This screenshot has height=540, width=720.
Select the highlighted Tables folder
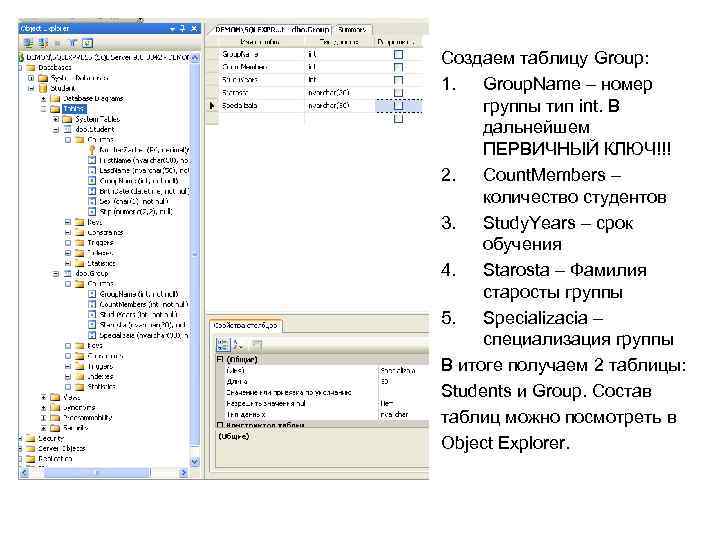pos(74,109)
